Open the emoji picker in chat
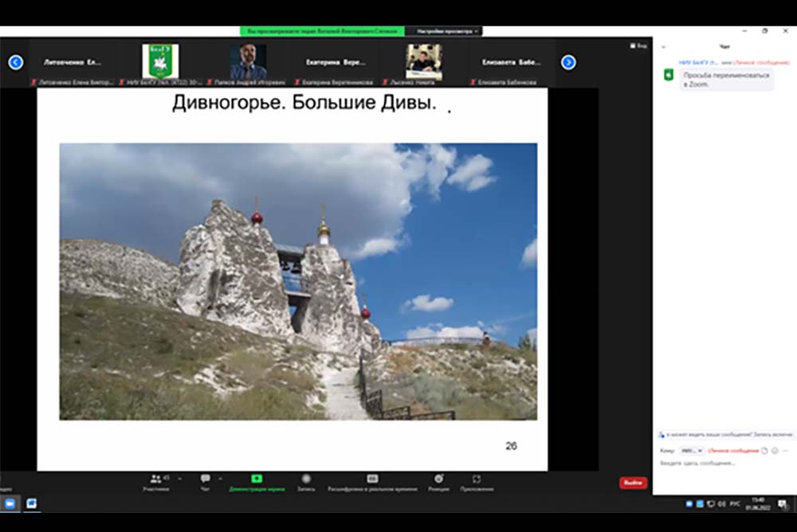Image resolution: width=797 pixels, height=532 pixels. (775, 451)
